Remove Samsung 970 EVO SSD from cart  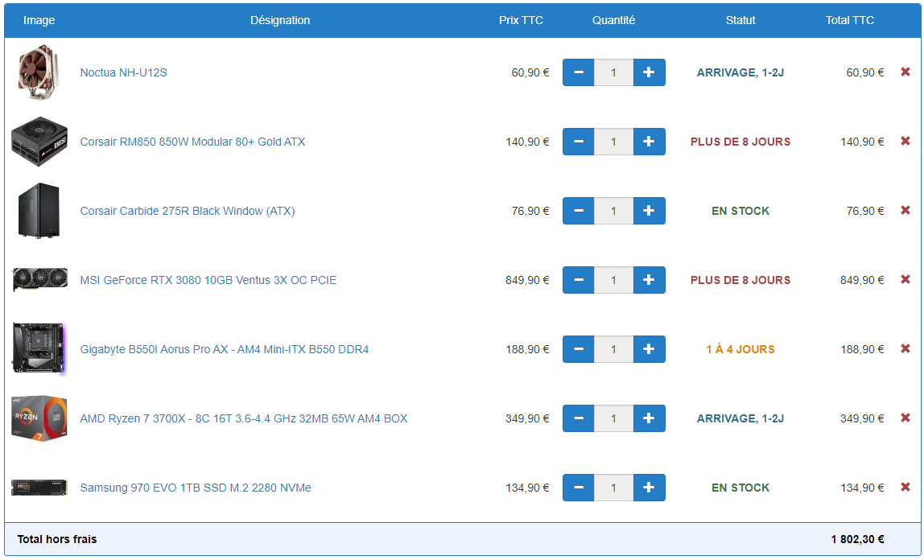point(905,487)
